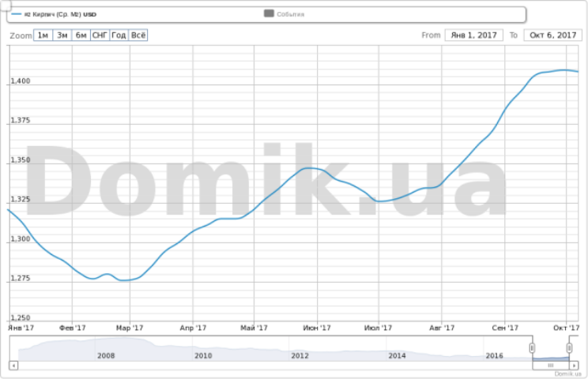Switch zoom to Год
The height and width of the screenshot is (379, 588).
click(119, 36)
